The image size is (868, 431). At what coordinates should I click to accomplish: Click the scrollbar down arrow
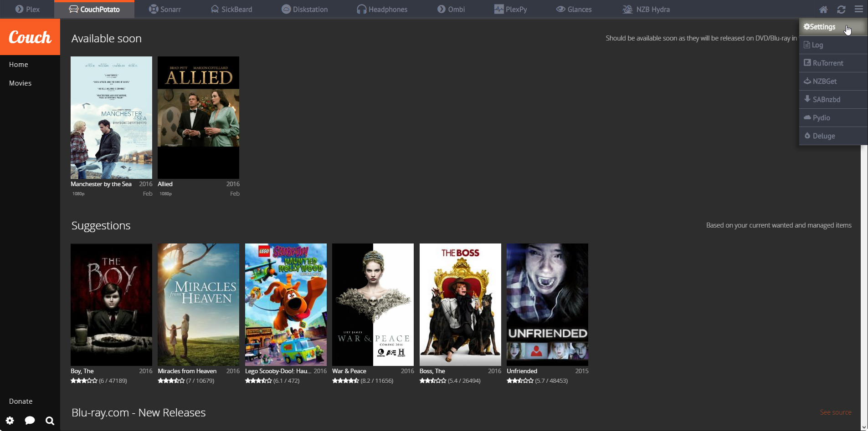864,427
